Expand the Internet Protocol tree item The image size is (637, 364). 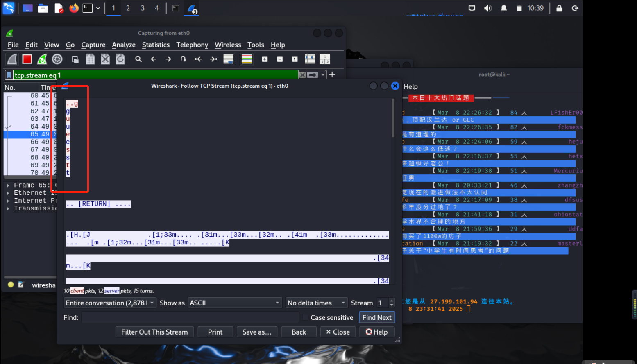[8, 201]
